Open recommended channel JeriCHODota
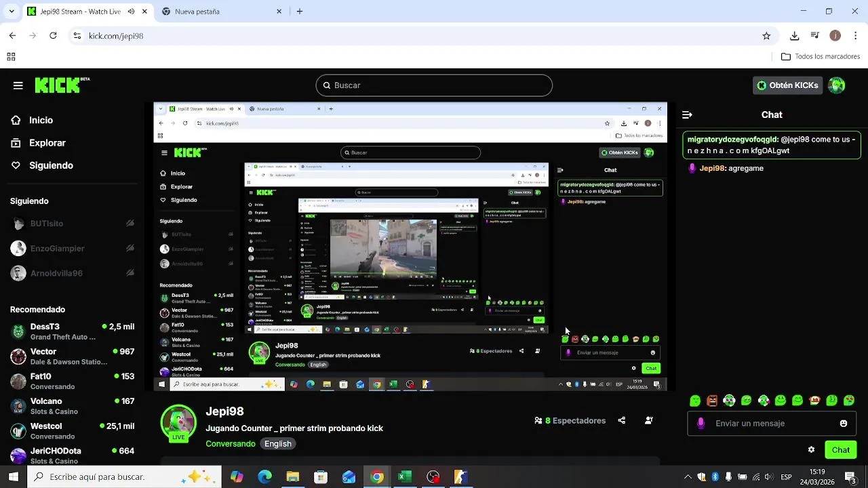The height and width of the screenshot is (488, 868). point(72,455)
